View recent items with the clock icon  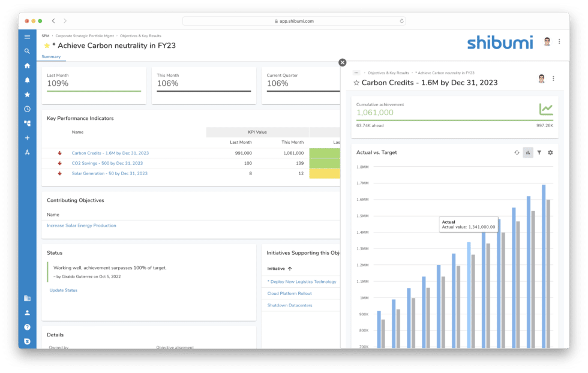[x=26, y=109]
